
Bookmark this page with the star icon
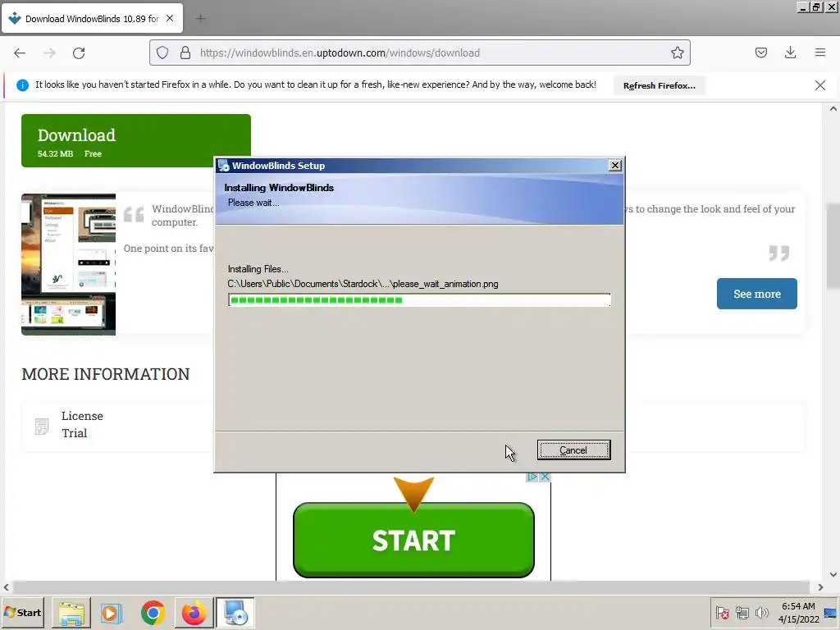click(x=677, y=52)
